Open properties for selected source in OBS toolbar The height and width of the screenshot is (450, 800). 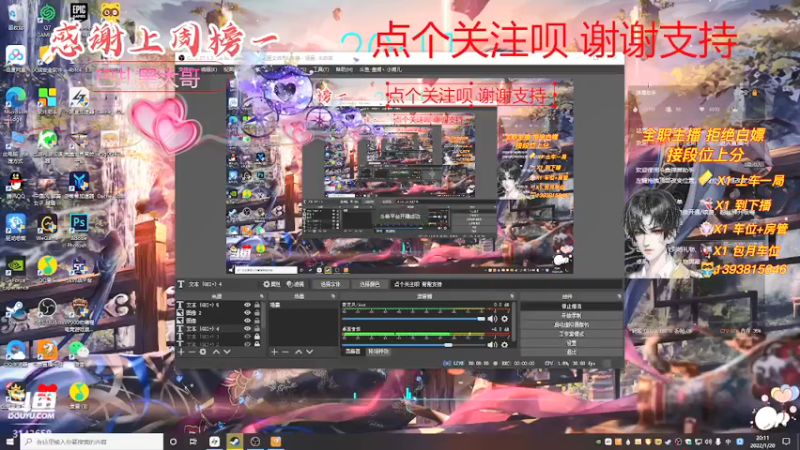pos(271,284)
